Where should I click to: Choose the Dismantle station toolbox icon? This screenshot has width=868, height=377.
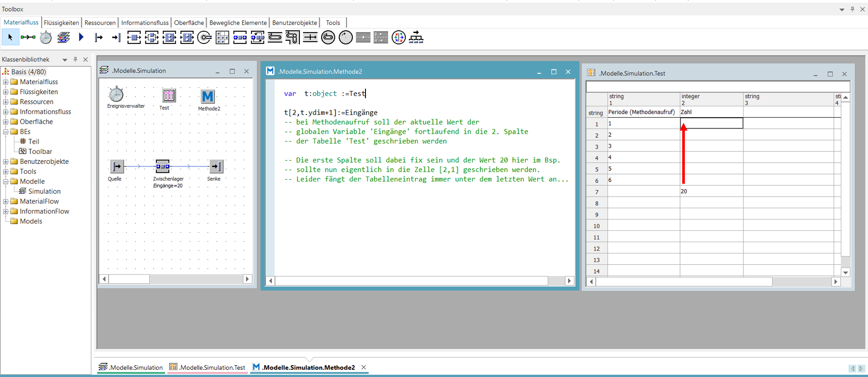[x=187, y=38]
